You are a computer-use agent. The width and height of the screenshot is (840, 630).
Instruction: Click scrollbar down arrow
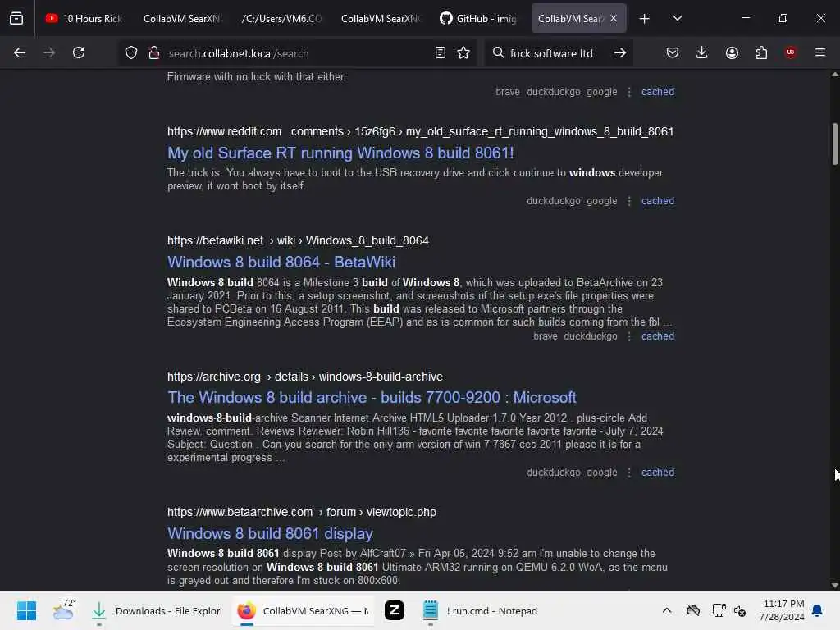pos(834,585)
